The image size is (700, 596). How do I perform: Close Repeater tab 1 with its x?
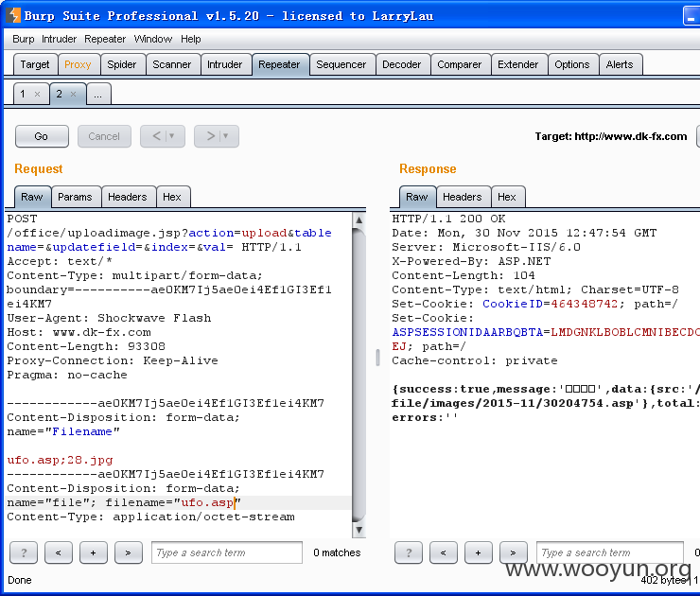tap(37, 94)
